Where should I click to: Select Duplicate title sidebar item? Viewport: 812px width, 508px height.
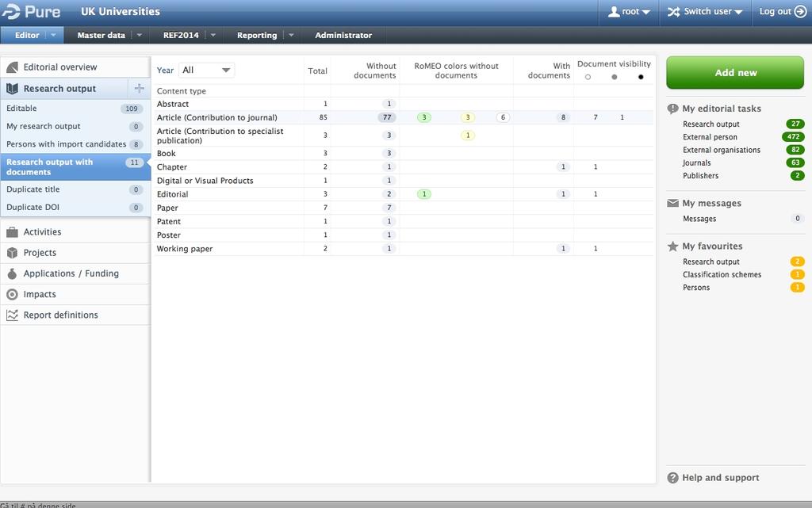[75, 189]
